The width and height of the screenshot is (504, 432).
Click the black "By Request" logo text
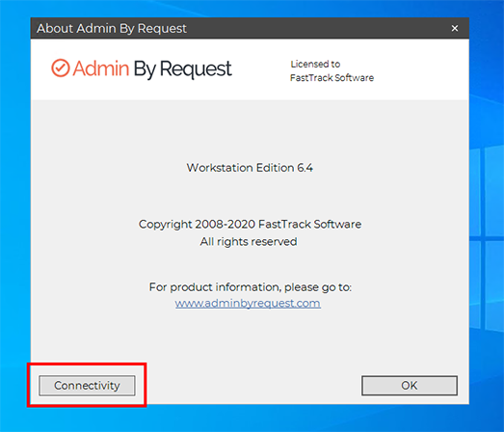[182, 69]
